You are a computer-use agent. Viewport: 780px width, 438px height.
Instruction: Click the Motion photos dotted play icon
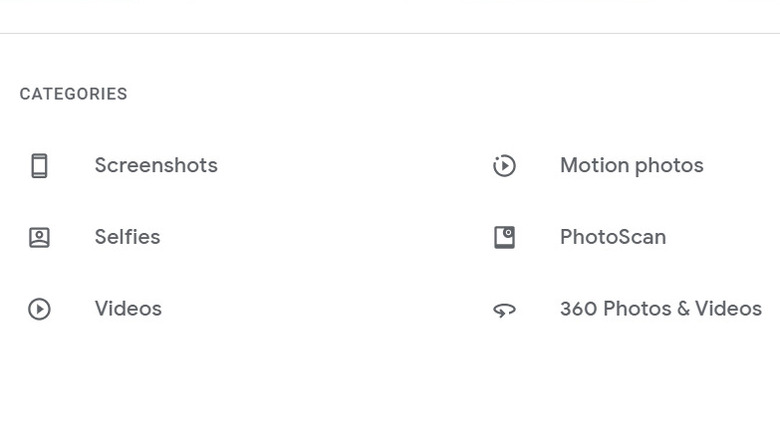pyautogui.click(x=504, y=166)
